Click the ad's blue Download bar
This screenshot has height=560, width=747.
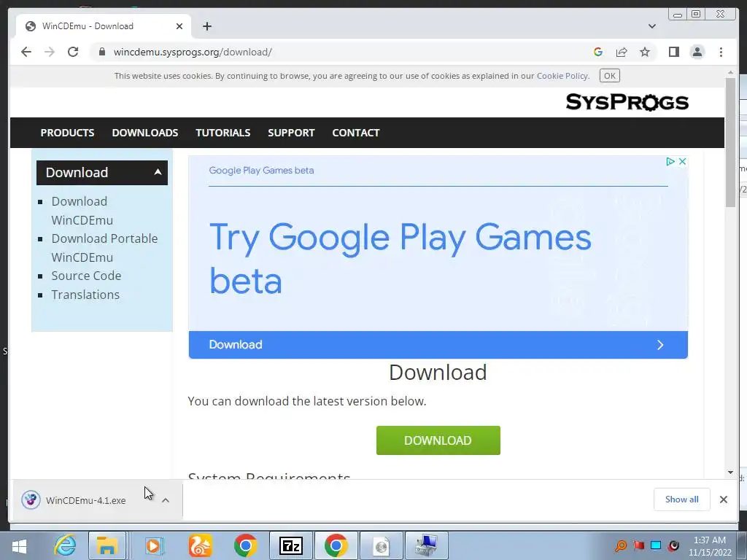pos(438,345)
